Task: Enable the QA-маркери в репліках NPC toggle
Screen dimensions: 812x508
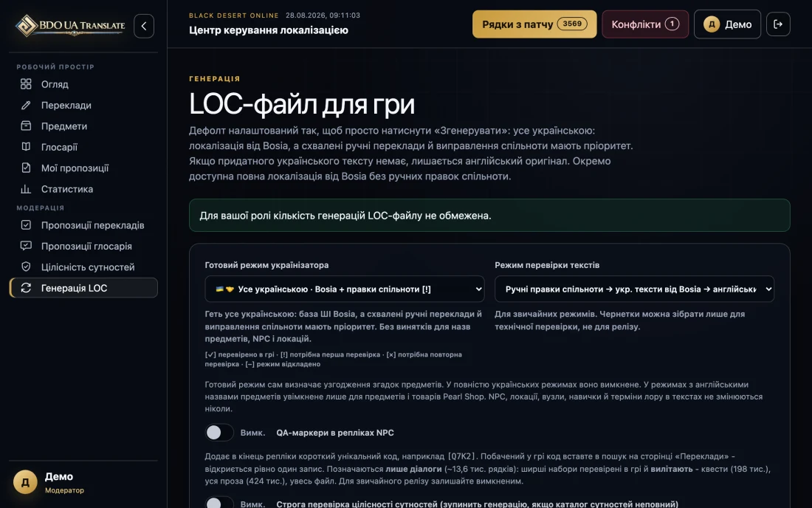Action: tap(219, 433)
